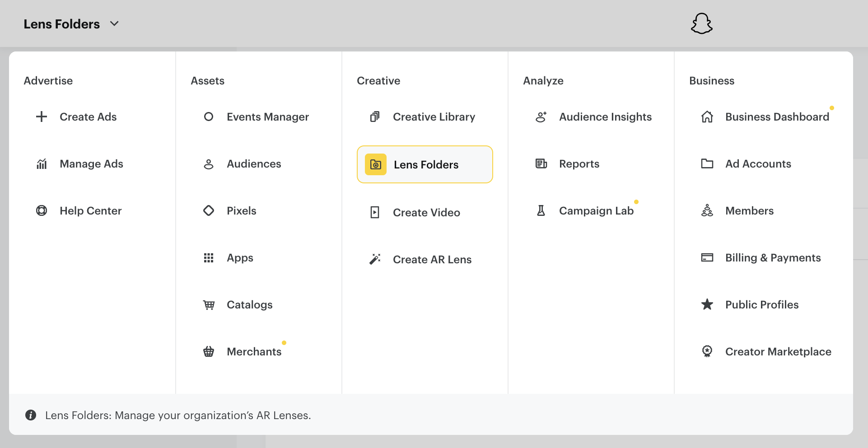Click the Create Video play icon

pos(375,212)
